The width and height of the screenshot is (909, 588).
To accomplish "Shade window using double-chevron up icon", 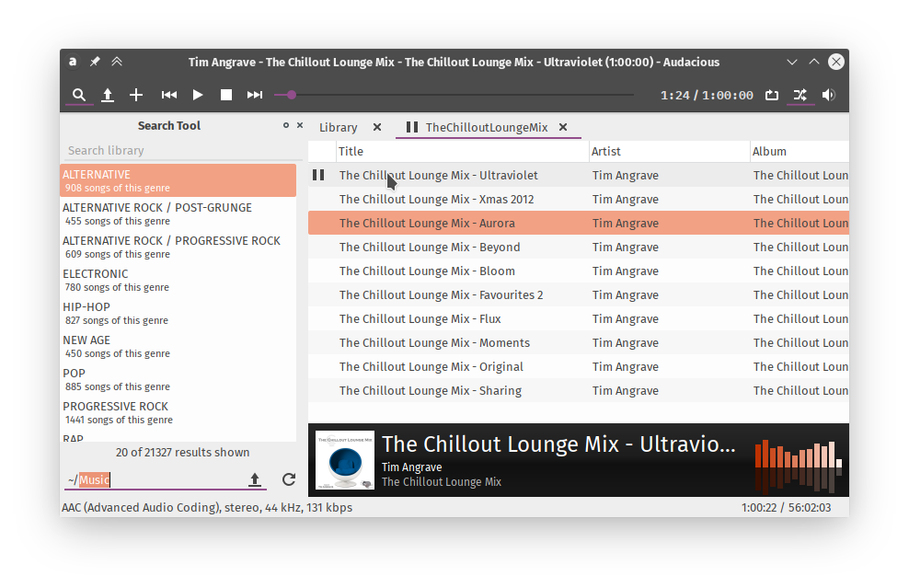I will 117,62.
